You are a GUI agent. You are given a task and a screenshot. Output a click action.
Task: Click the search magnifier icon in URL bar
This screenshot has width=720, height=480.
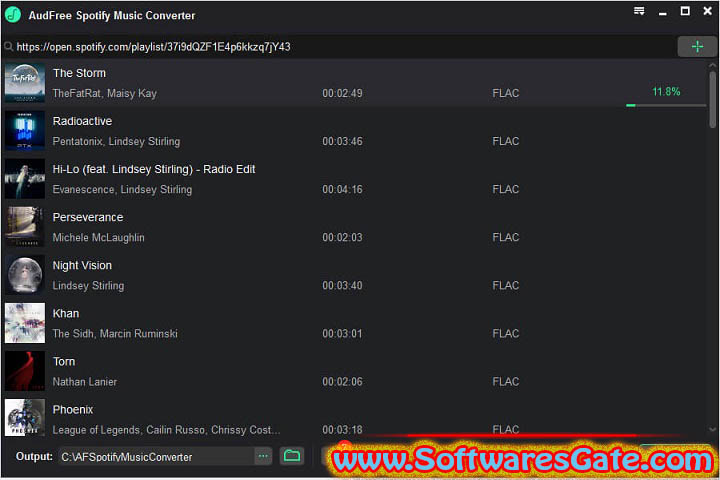pos(8,46)
